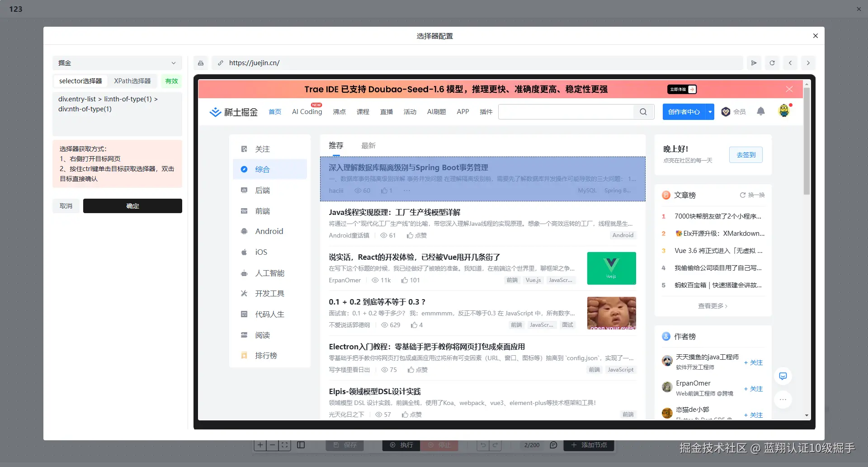Click the Juejin search input box

(566, 112)
